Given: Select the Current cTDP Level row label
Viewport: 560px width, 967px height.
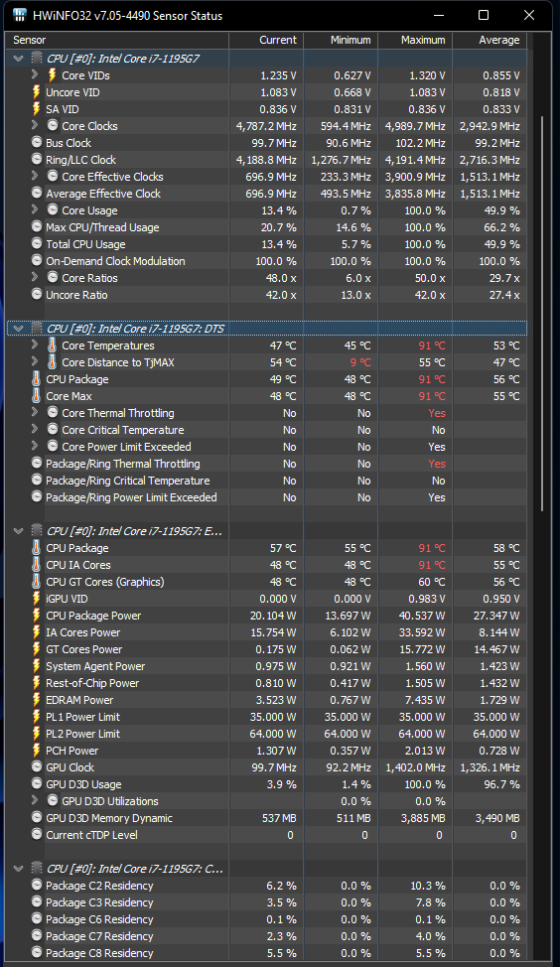Looking at the screenshot, I should pyautogui.click(x=92, y=835).
